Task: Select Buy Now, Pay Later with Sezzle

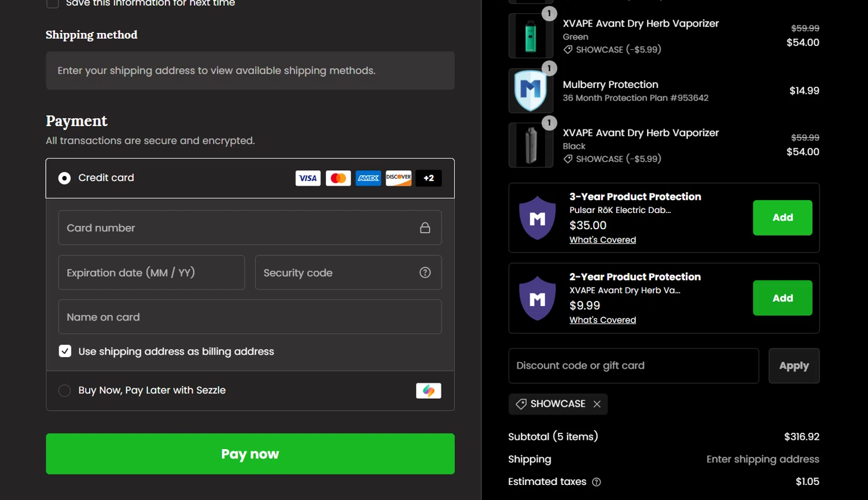Action: (x=65, y=391)
